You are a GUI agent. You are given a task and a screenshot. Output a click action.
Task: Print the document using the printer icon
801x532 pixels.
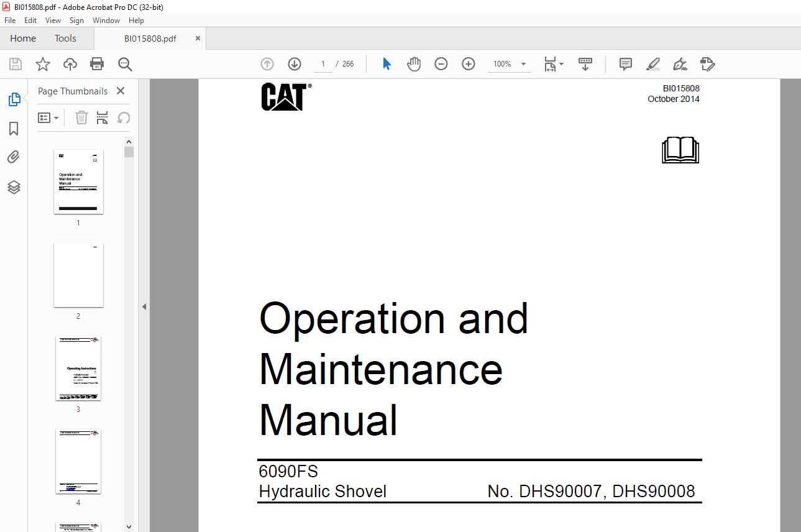(x=97, y=64)
